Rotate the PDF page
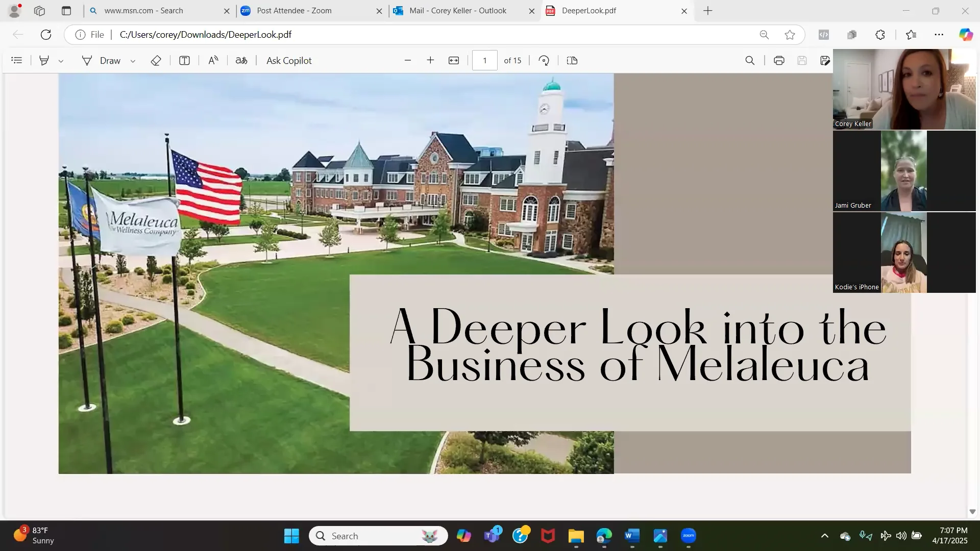Image resolution: width=980 pixels, height=551 pixels. (544, 60)
